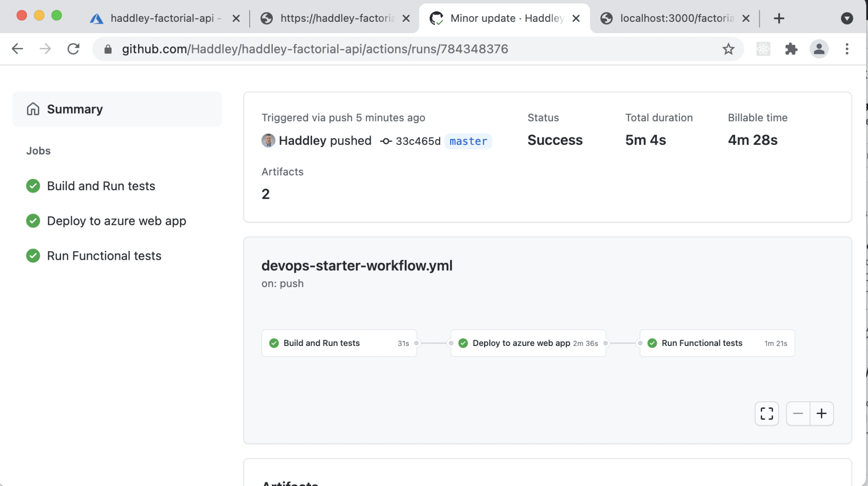Select the Build and Run tests job in the sidebar
Screen dimensions: 868x486
click(101, 186)
